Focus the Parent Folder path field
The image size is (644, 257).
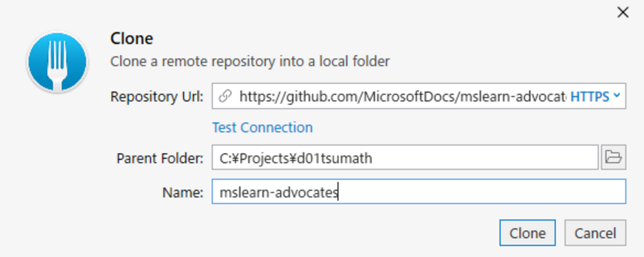405,157
